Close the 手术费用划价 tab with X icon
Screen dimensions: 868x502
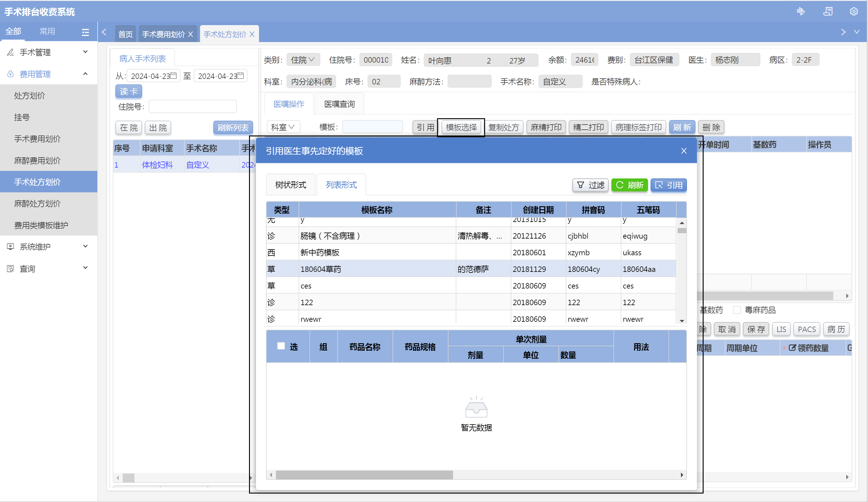(x=190, y=34)
